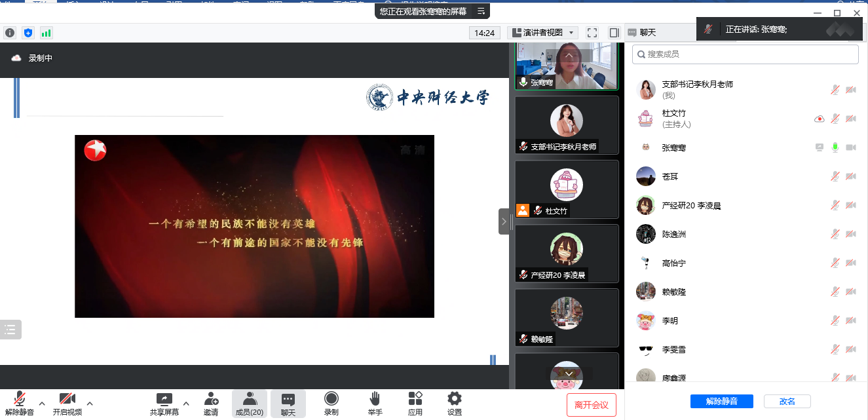Click the green network signal icon

click(46, 33)
